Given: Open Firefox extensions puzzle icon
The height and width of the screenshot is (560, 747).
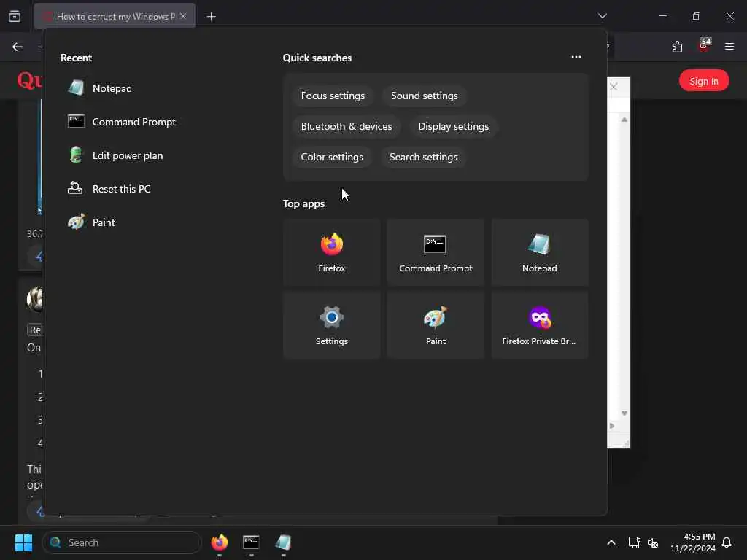Looking at the screenshot, I should [x=677, y=47].
